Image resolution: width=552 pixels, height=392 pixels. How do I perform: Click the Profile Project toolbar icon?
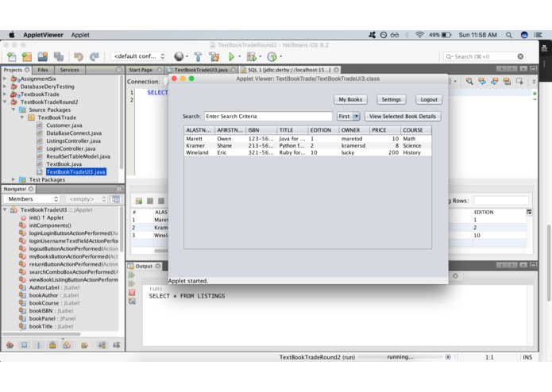point(272,56)
